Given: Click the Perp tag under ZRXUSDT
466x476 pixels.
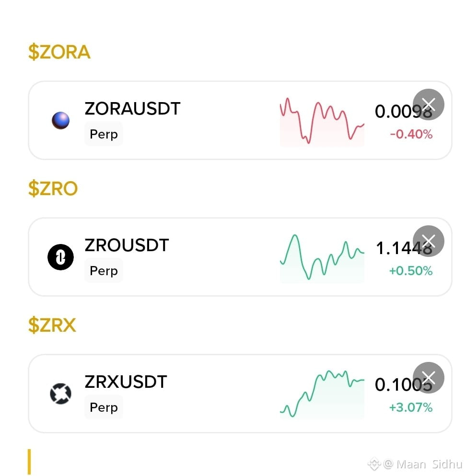Looking at the screenshot, I should coord(104,407).
